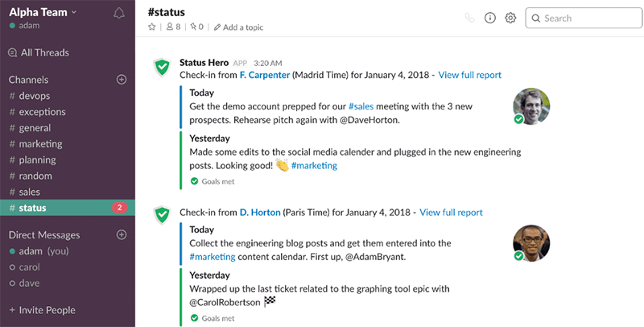View pinned items count
This screenshot has height=327, width=644.
point(196,27)
